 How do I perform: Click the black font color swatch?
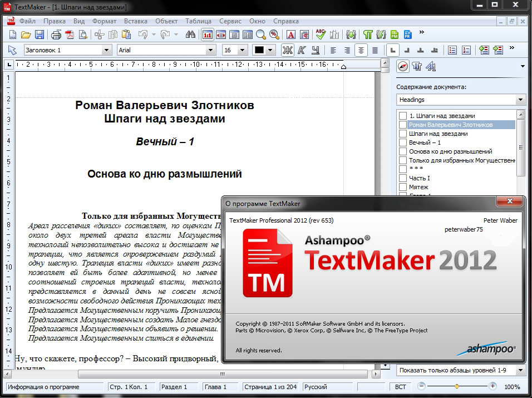[259, 50]
